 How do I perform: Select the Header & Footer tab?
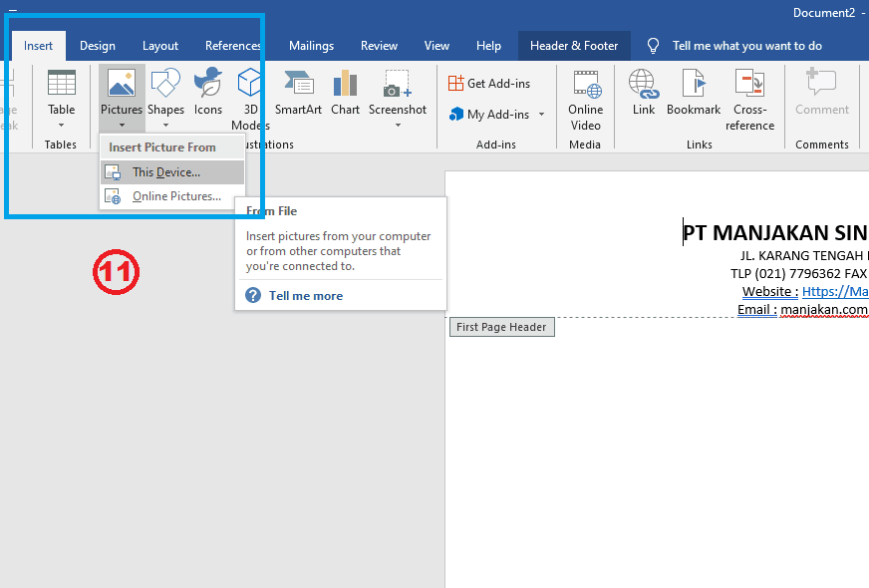click(574, 46)
